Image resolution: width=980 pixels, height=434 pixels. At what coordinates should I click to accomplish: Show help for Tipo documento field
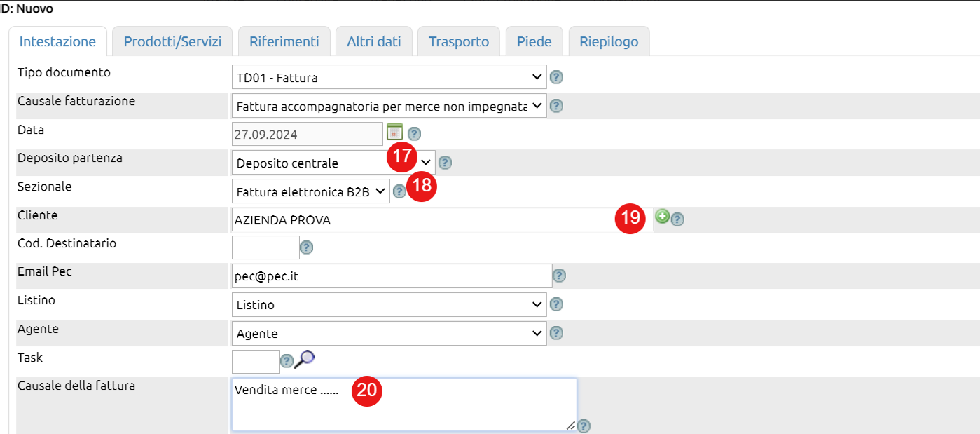click(x=557, y=77)
